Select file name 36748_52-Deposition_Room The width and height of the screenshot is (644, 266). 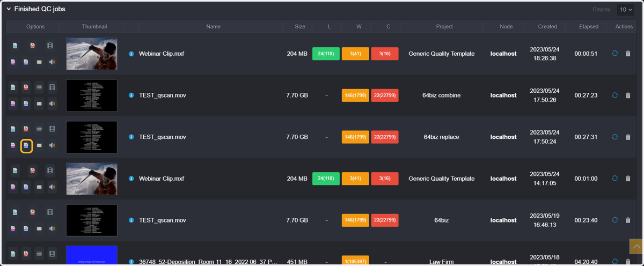click(208, 262)
